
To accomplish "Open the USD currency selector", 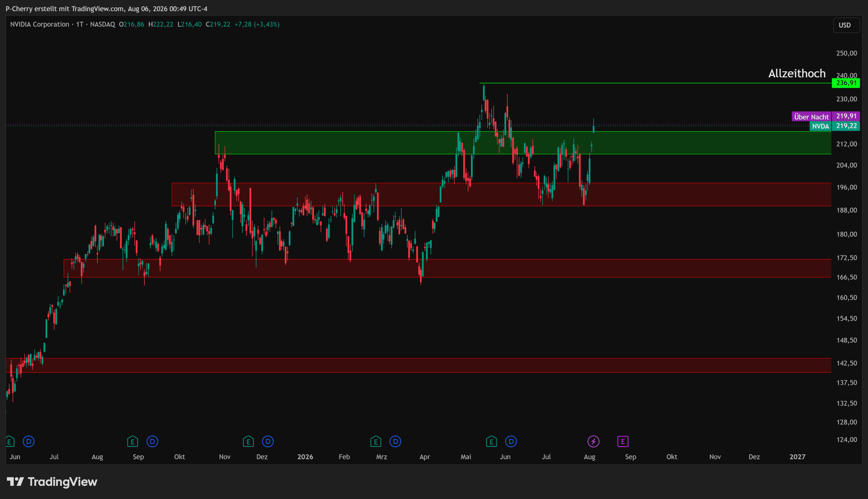I will (x=846, y=25).
